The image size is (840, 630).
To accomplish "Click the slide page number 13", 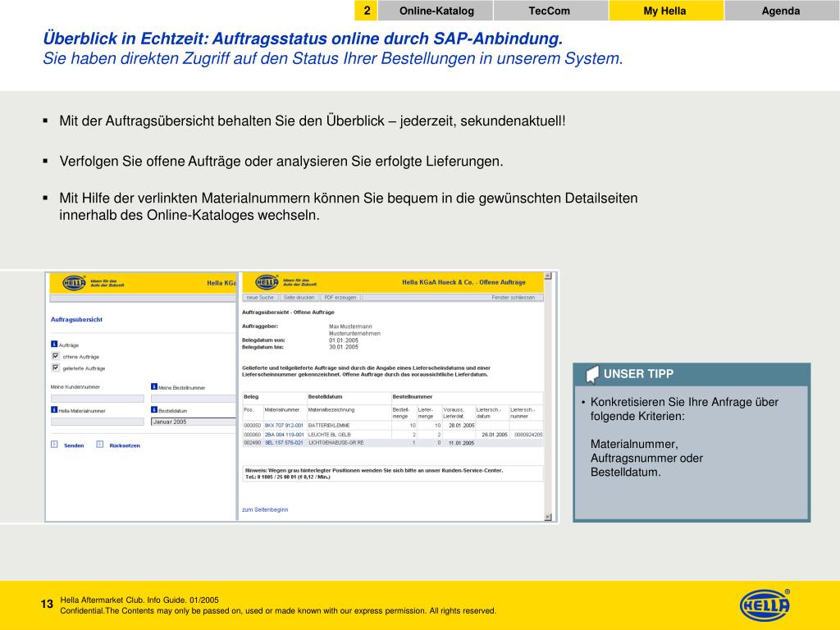I will 47,605.
